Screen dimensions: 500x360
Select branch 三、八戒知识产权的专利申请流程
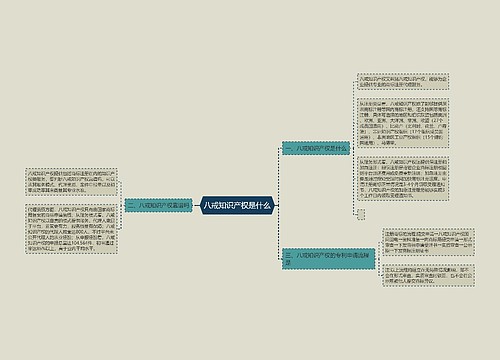[328, 259]
